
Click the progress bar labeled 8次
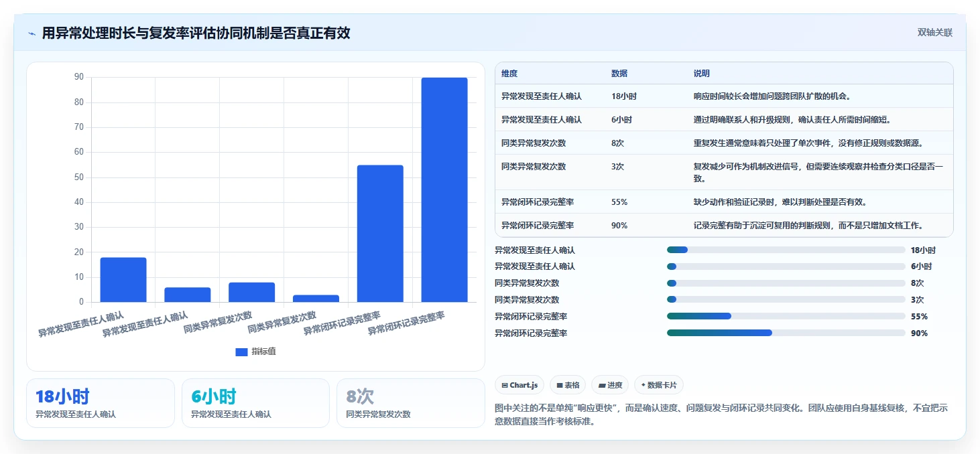click(x=786, y=283)
